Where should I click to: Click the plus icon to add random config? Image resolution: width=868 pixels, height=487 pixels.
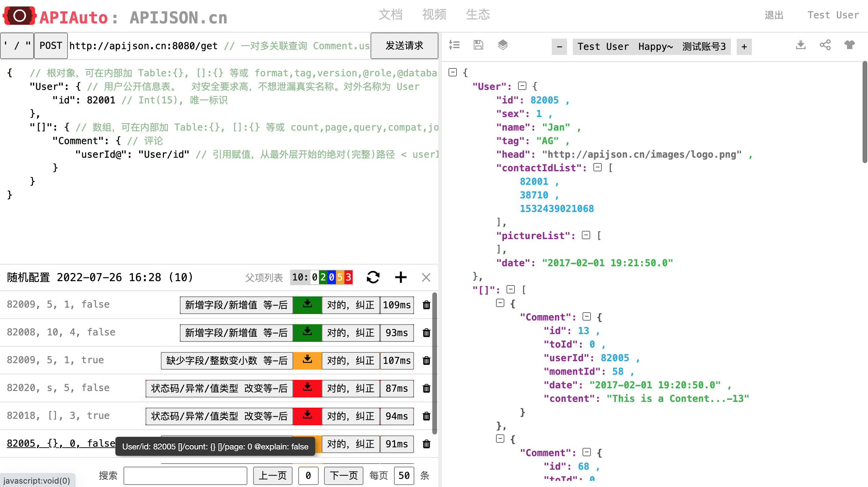[x=400, y=277]
